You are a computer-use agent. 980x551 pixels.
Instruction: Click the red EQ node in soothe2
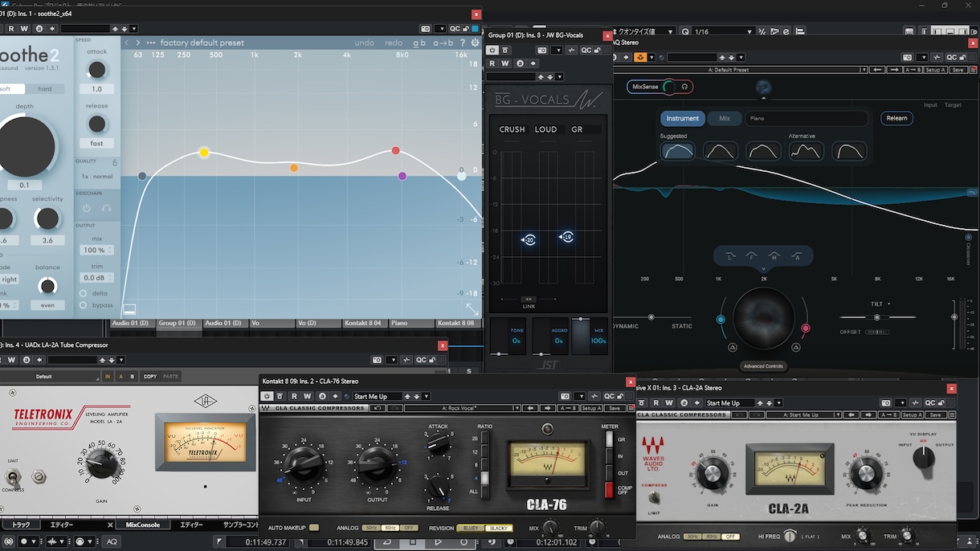point(396,150)
